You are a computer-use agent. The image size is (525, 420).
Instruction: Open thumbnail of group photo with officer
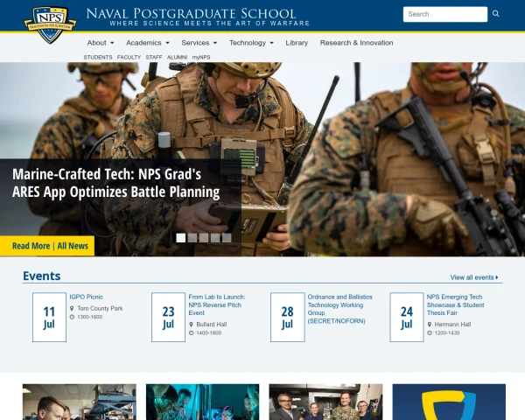pyautogui.click(x=325, y=402)
